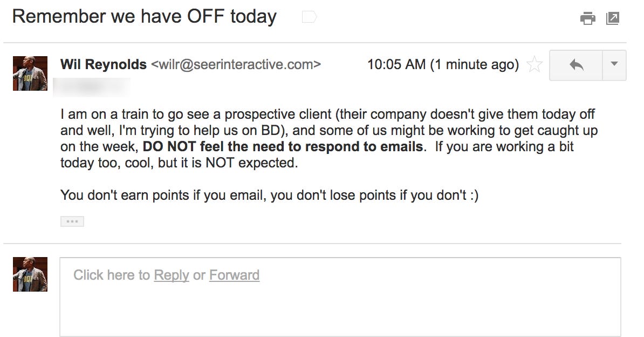Click the 'I am on a train' paragraph

pyautogui.click(x=329, y=138)
